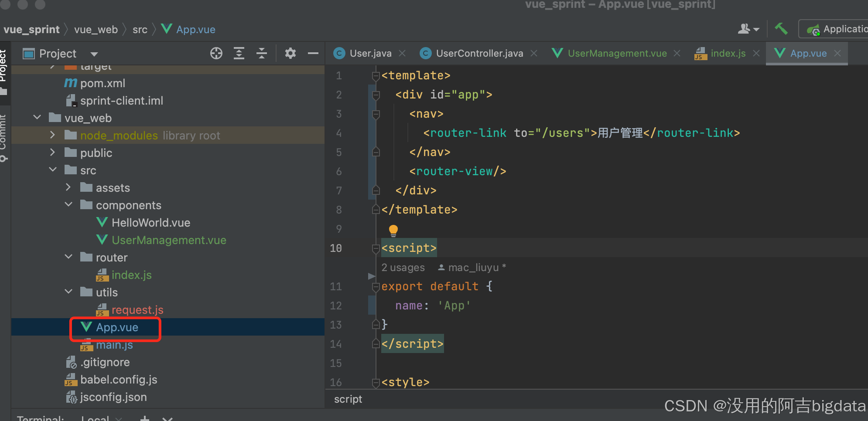The height and width of the screenshot is (421, 868).
Task: Switch to the User.java tab
Action: point(370,53)
